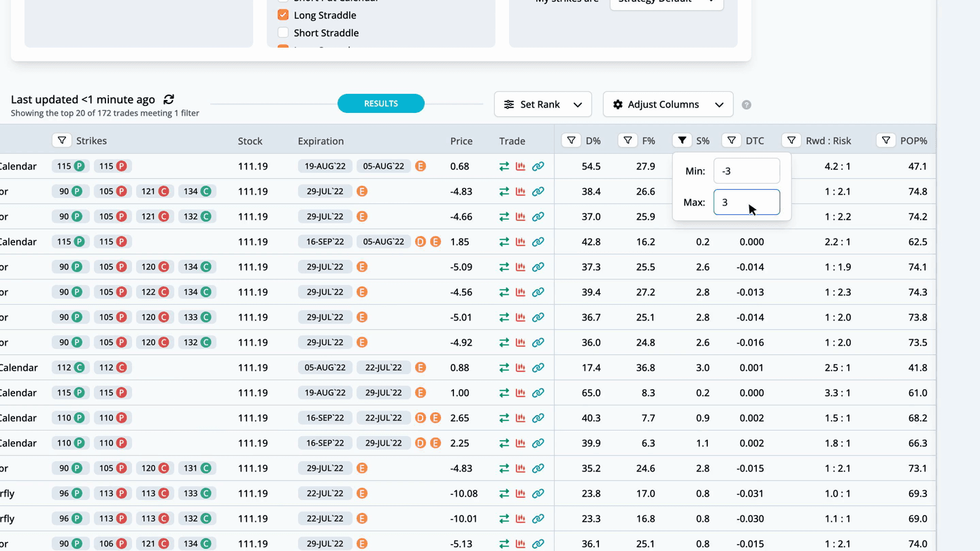
Task: Click trade count text showing top 20 of 172
Action: click(105, 113)
